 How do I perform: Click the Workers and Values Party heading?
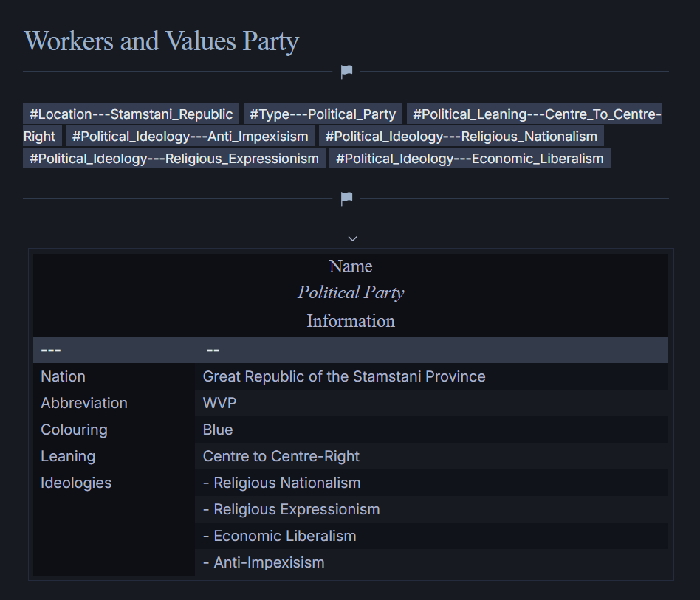(x=162, y=41)
